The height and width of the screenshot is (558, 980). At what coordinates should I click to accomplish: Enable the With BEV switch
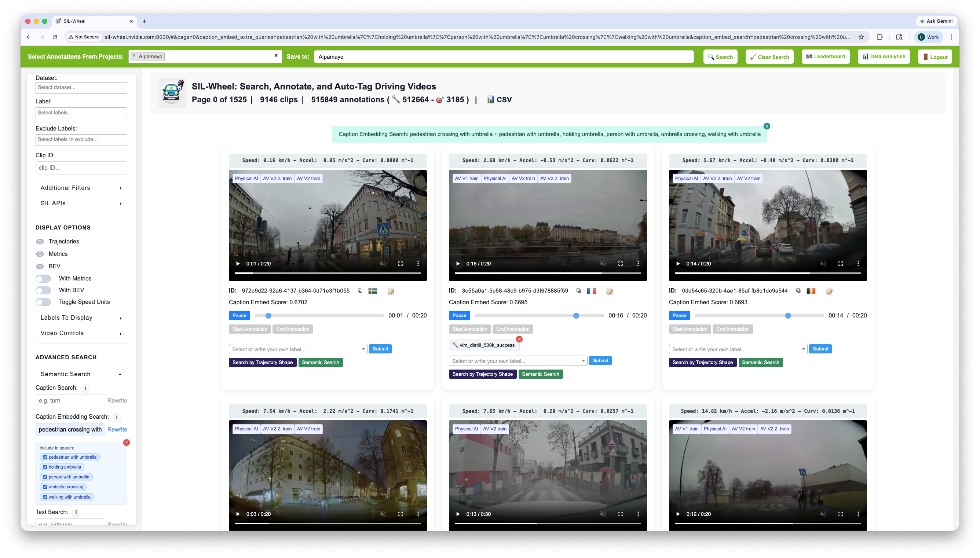43,290
